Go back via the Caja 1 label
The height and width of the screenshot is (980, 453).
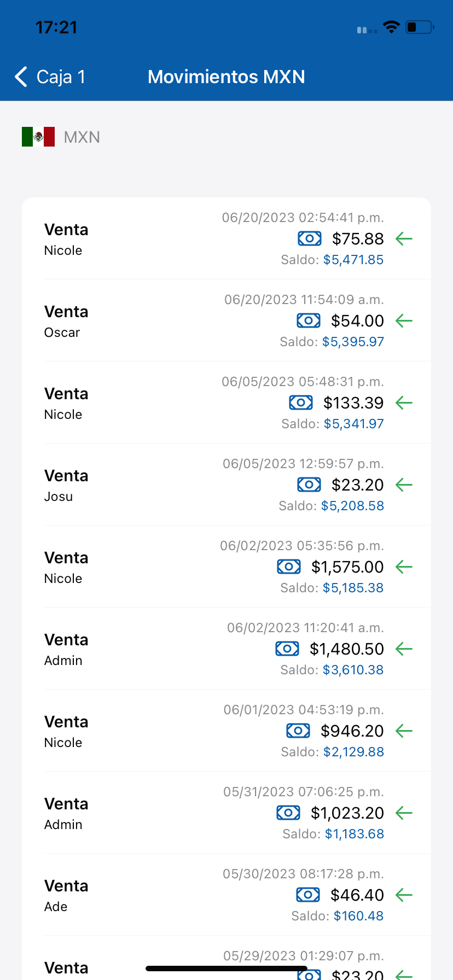[x=61, y=77]
